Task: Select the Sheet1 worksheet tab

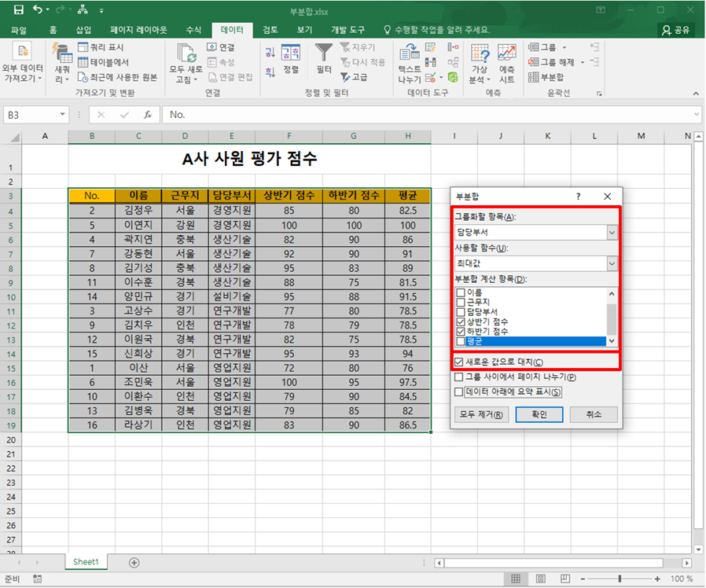Action: (86, 562)
